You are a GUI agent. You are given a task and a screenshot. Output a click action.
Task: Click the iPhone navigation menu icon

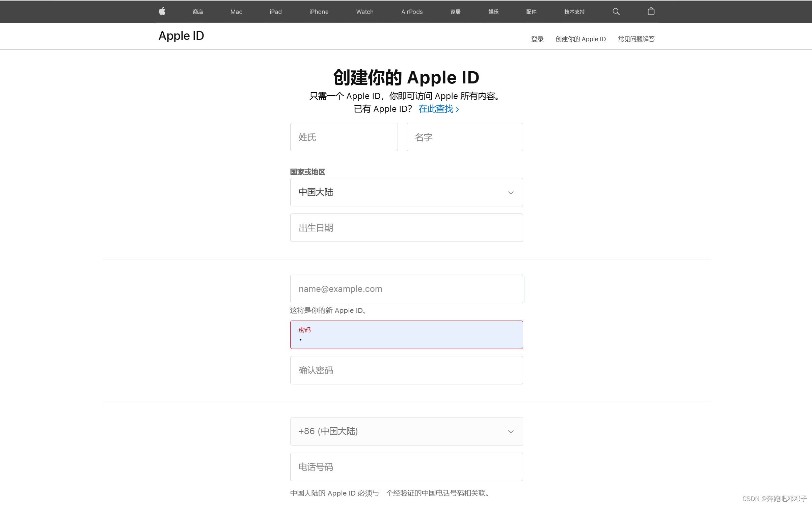pyautogui.click(x=319, y=11)
